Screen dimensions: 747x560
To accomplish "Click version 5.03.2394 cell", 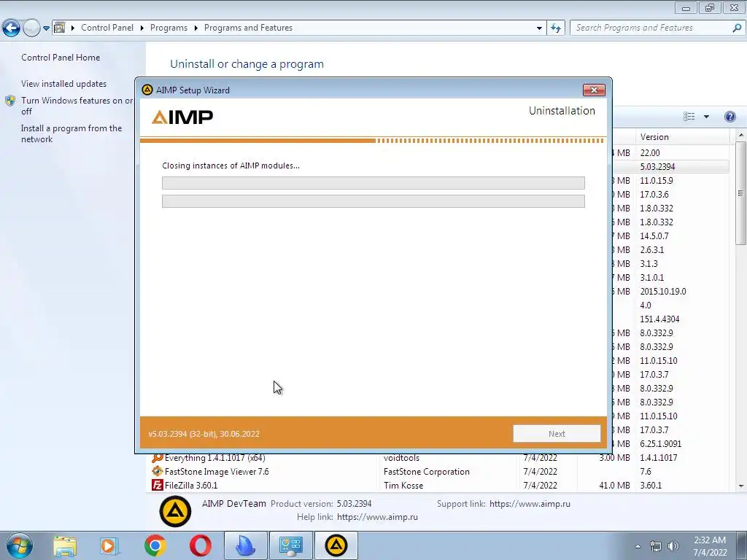I will pyautogui.click(x=657, y=167).
